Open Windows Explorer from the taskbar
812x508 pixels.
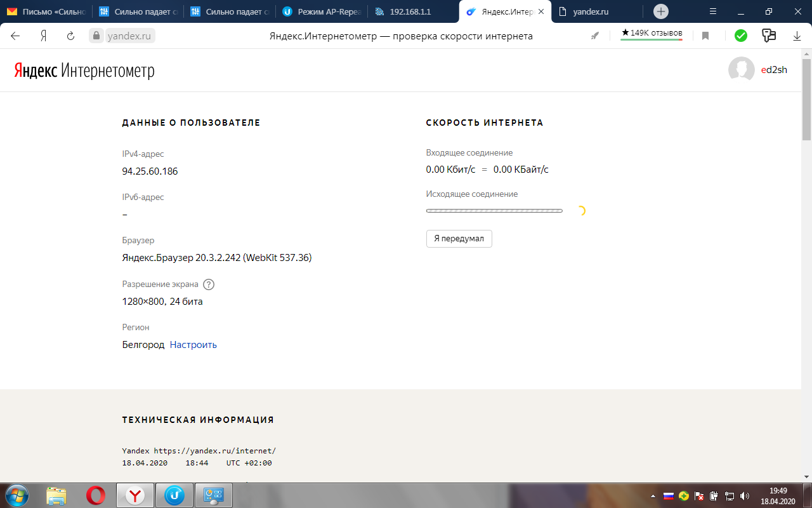click(x=56, y=495)
